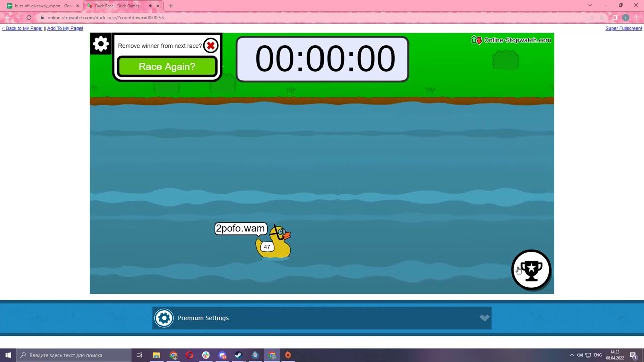Open browser side panel icon
Image resolution: width=644 pixels, height=362 pixels.
[x=615, y=18]
